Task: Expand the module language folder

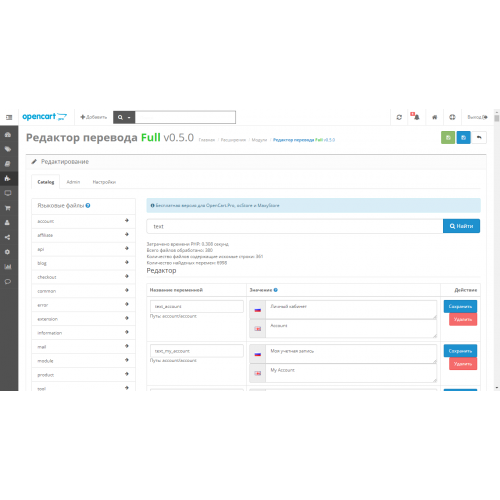Action: pyautogui.click(x=83, y=361)
